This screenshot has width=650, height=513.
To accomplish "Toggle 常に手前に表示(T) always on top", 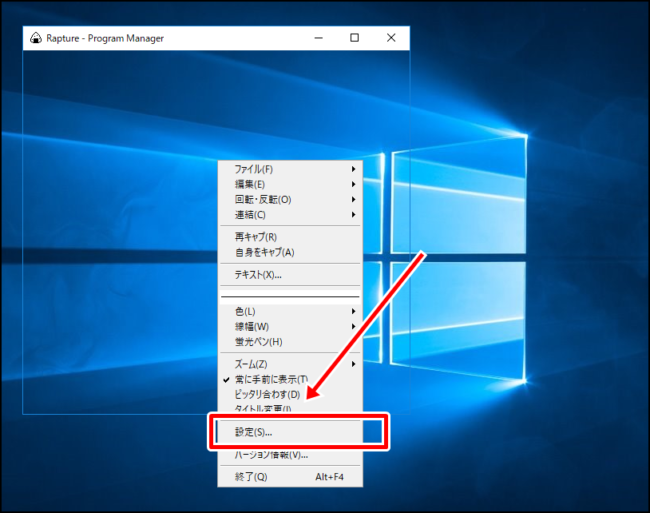I will click(290, 379).
